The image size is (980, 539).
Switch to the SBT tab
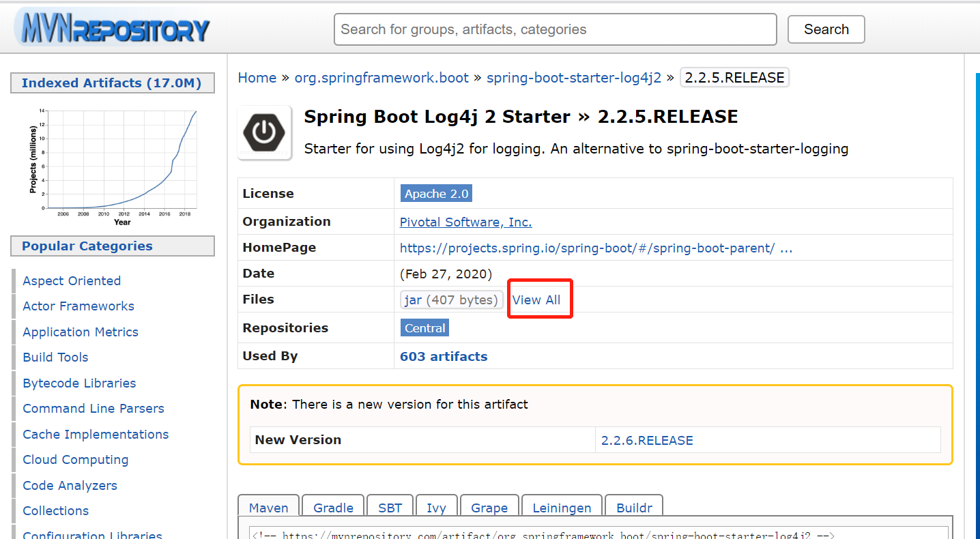[x=390, y=508]
